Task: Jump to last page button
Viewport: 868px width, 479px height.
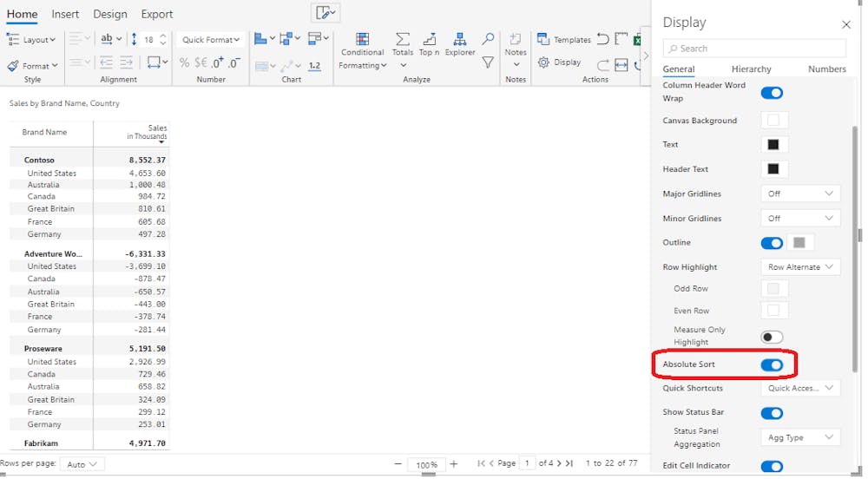Action: (569, 463)
